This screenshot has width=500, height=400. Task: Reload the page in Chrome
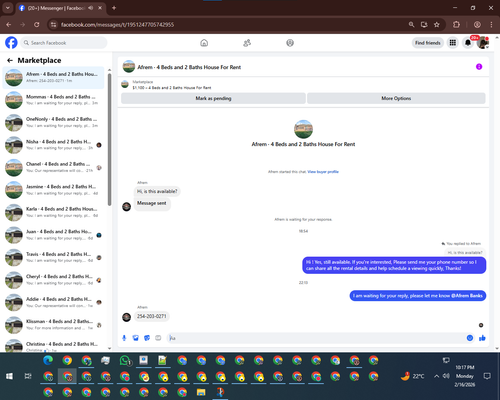(x=37, y=25)
